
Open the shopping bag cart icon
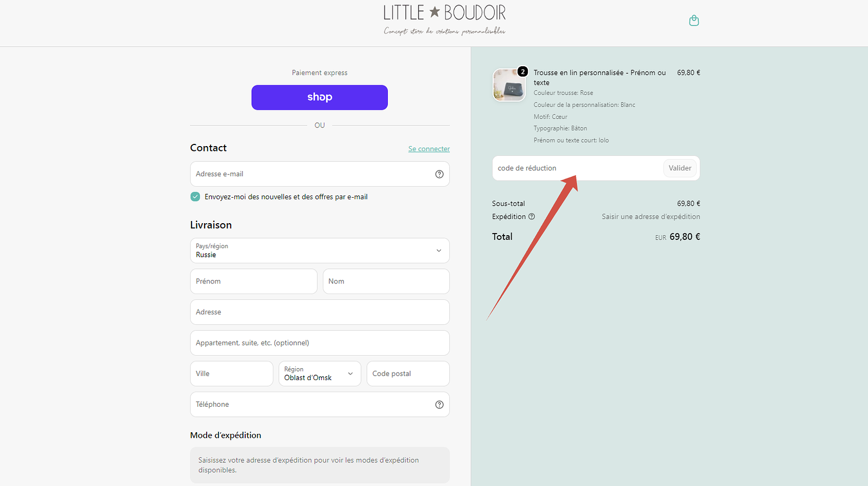[x=694, y=21]
